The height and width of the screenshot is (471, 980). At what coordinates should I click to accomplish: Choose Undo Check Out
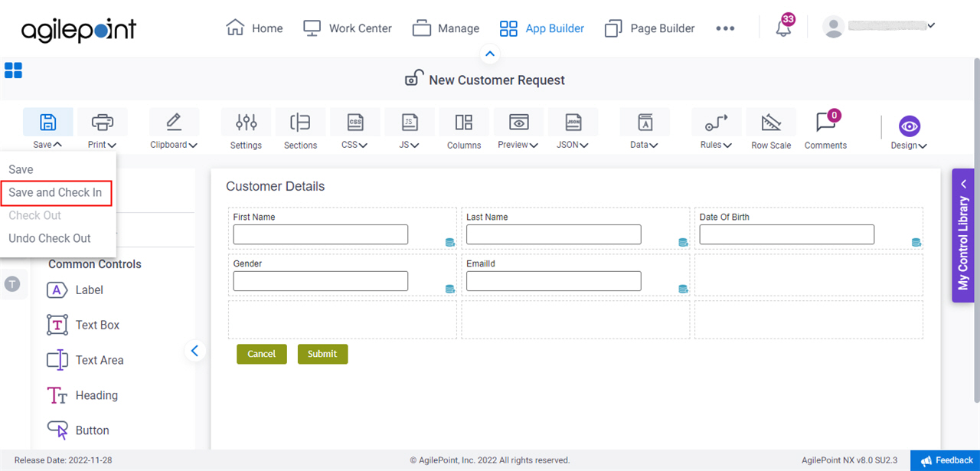(50, 238)
